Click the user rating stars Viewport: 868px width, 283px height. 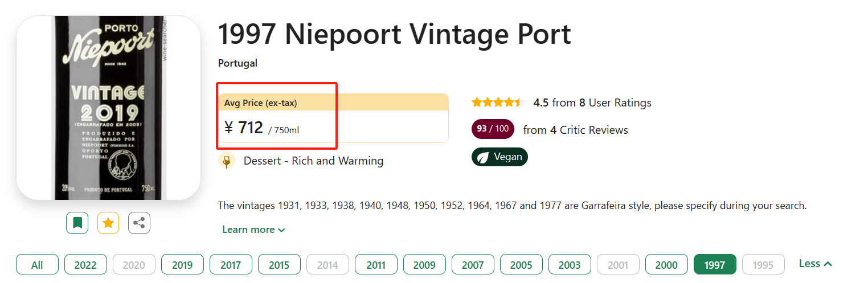point(498,102)
